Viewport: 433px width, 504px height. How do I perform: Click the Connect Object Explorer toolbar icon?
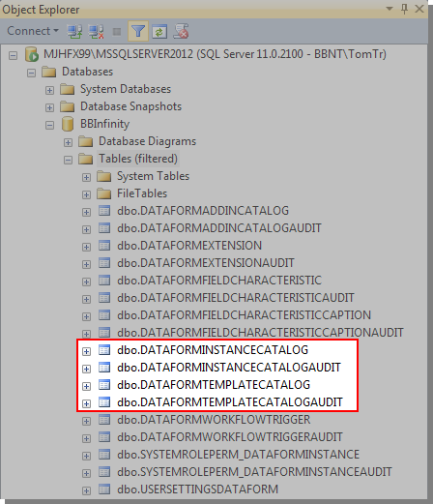[74, 31]
